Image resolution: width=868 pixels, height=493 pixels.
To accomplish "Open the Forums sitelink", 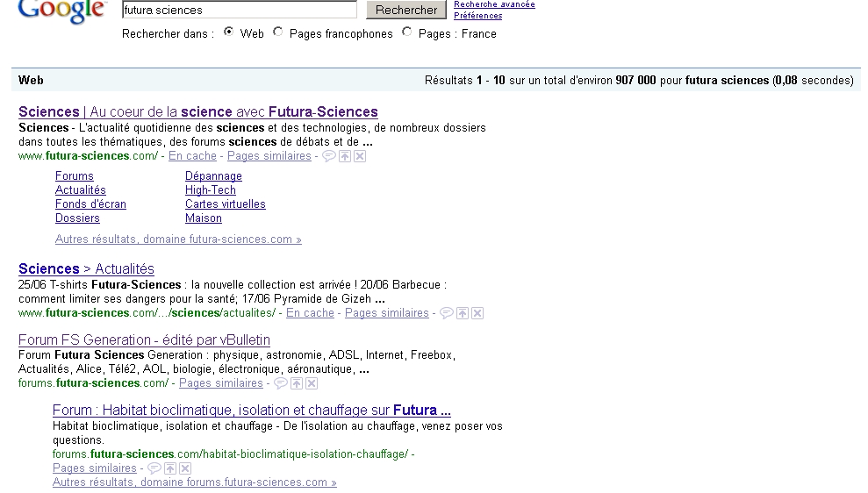I will [x=75, y=176].
